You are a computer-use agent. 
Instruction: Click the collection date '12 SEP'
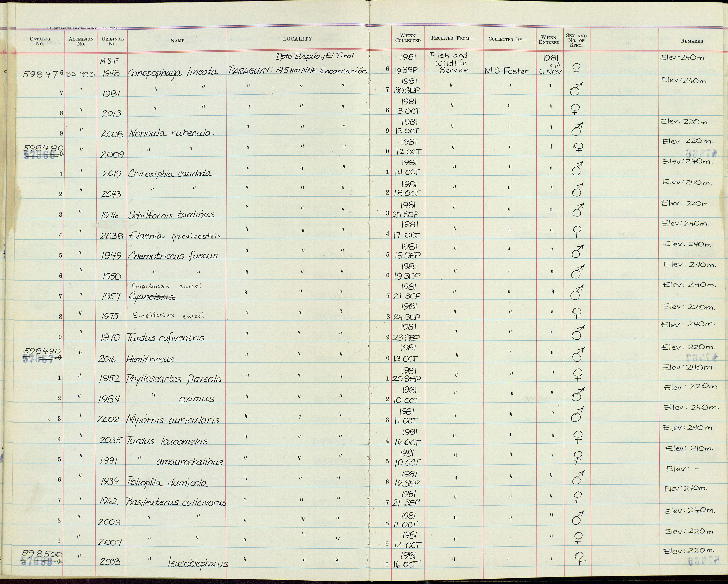click(407, 483)
